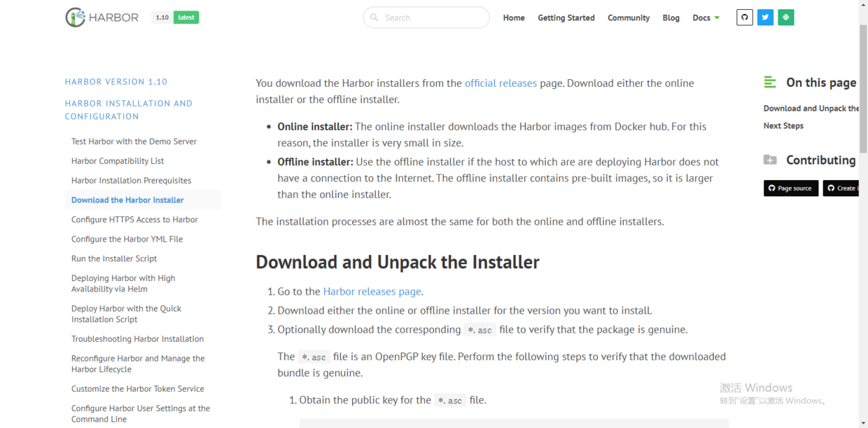Click the Online installer bold label

pos(314,127)
